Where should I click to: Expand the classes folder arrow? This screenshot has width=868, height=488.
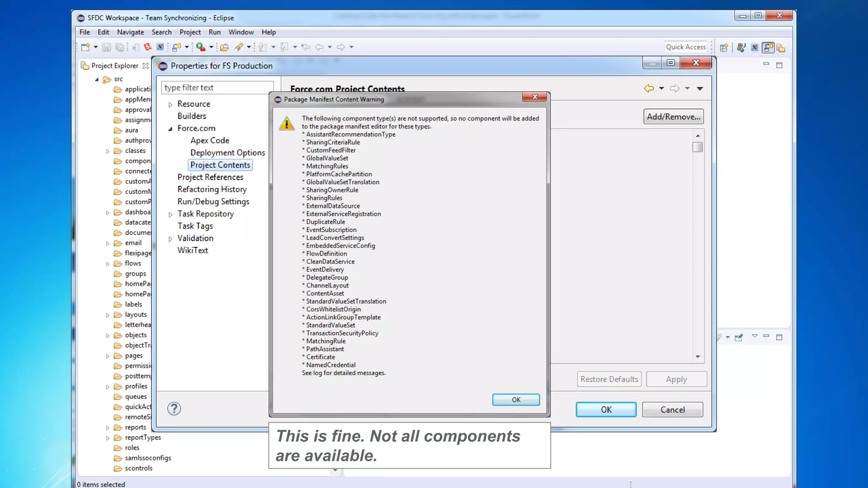pyautogui.click(x=108, y=151)
